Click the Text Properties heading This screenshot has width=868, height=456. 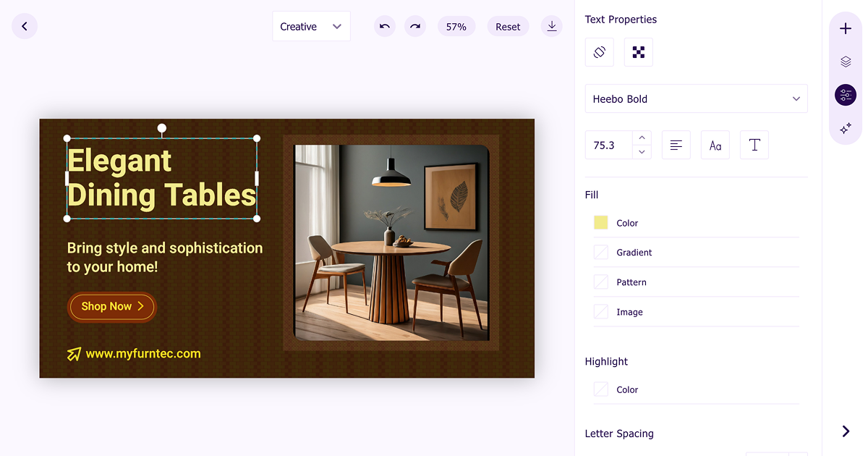(621, 20)
